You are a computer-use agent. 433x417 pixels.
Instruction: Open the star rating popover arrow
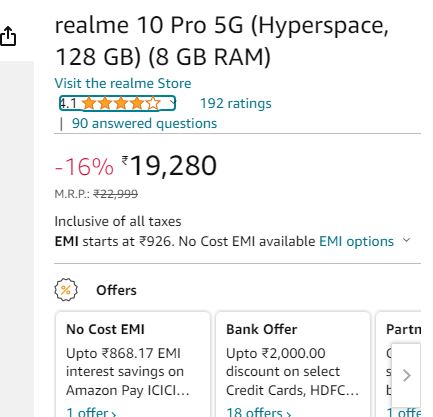[172, 103]
